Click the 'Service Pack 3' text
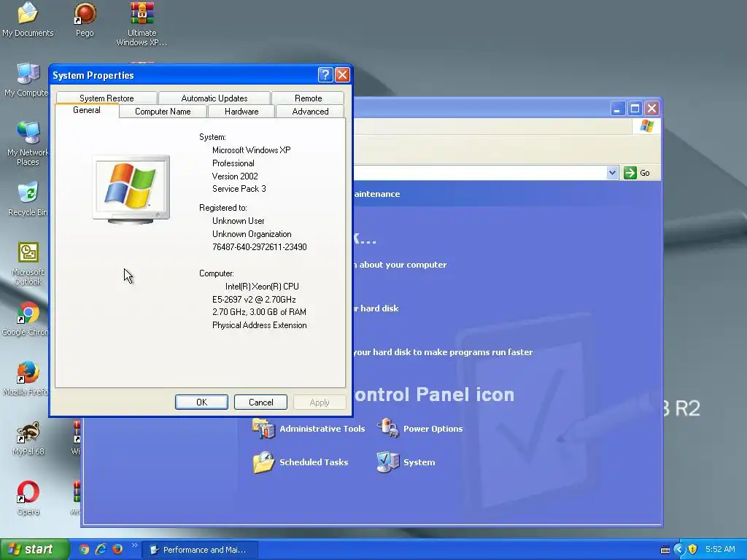The image size is (747, 560). 239,189
